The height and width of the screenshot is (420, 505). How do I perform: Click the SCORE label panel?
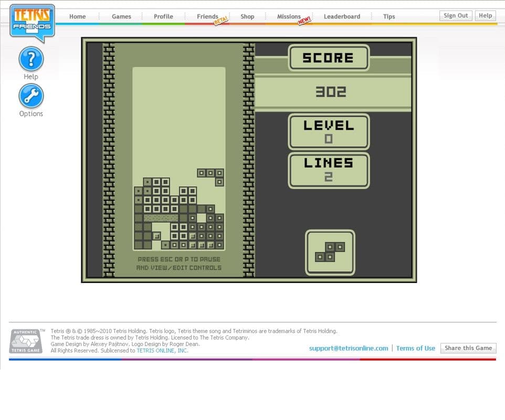point(329,58)
